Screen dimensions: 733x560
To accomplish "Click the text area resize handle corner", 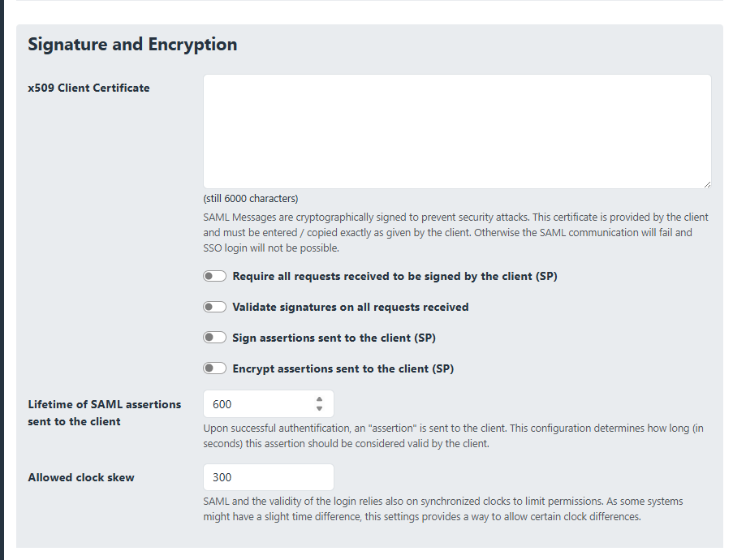I will click(707, 185).
